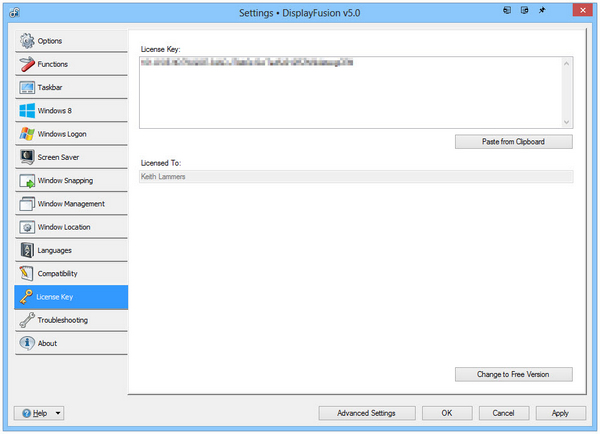Click the Functions swiss-knife icon
This screenshot has height=434, width=600.
(x=27, y=64)
